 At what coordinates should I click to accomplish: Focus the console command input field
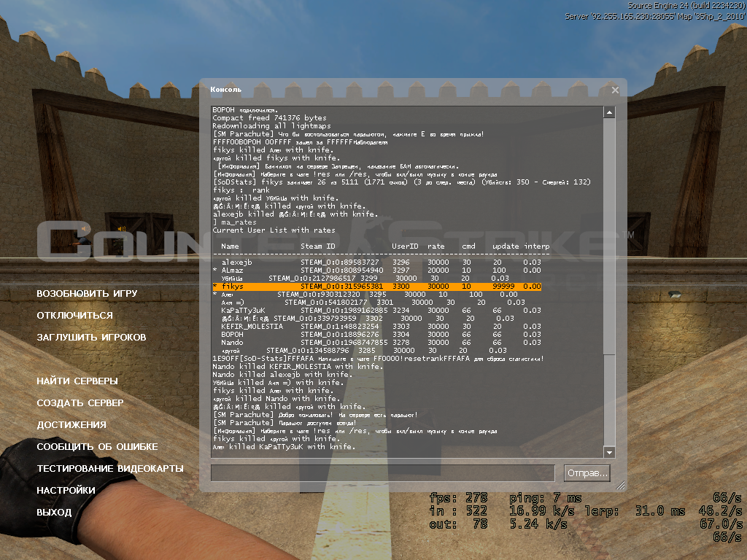(x=383, y=472)
